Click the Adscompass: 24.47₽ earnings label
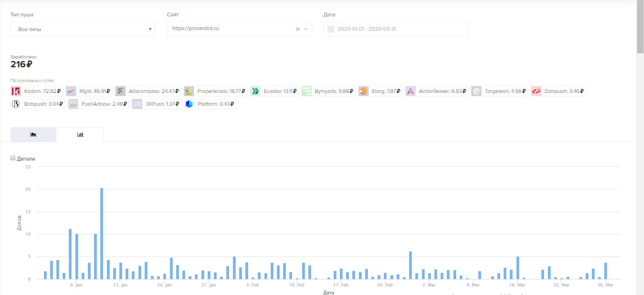The height and width of the screenshot is (295, 644). [154, 91]
